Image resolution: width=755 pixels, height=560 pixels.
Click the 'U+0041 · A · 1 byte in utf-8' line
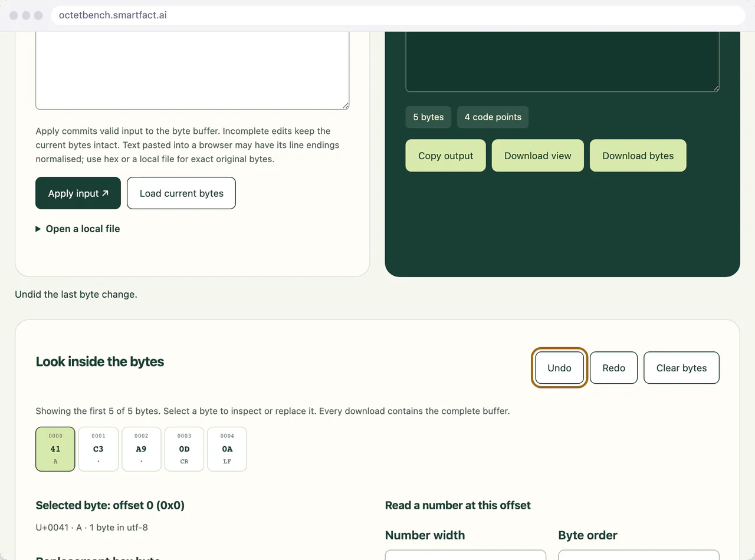point(92,527)
